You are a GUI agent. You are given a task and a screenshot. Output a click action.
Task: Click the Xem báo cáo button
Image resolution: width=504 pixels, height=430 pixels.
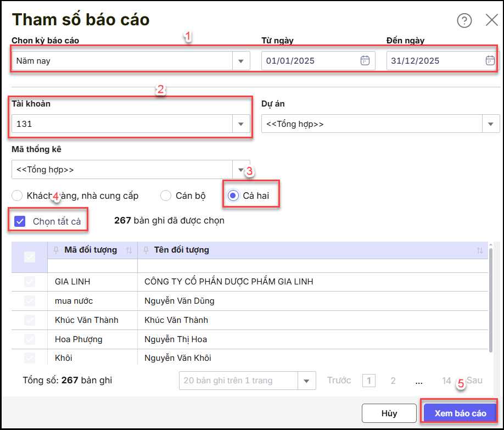click(x=460, y=413)
